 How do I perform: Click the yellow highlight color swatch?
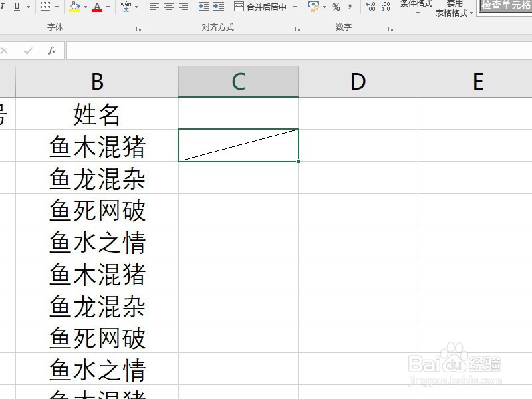[x=73, y=11]
